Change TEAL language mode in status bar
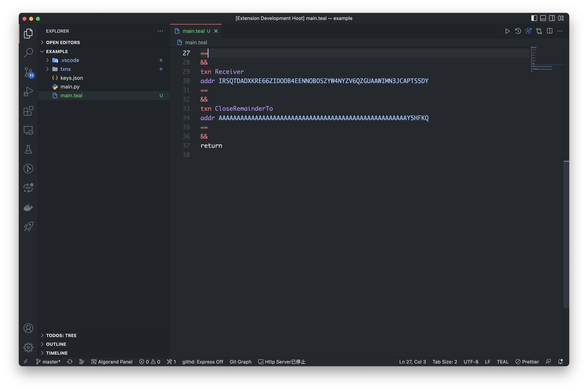Image resolution: width=588 pixels, height=391 pixels. [x=502, y=362]
